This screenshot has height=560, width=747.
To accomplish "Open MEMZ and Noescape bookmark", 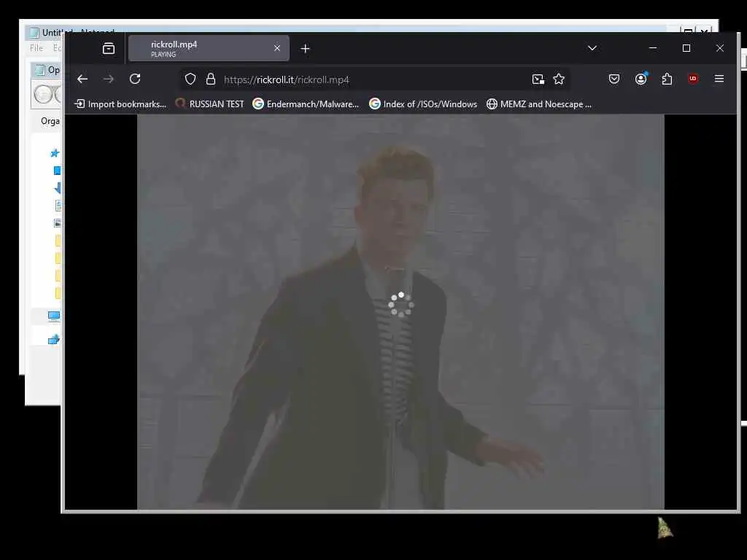I will pyautogui.click(x=539, y=104).
